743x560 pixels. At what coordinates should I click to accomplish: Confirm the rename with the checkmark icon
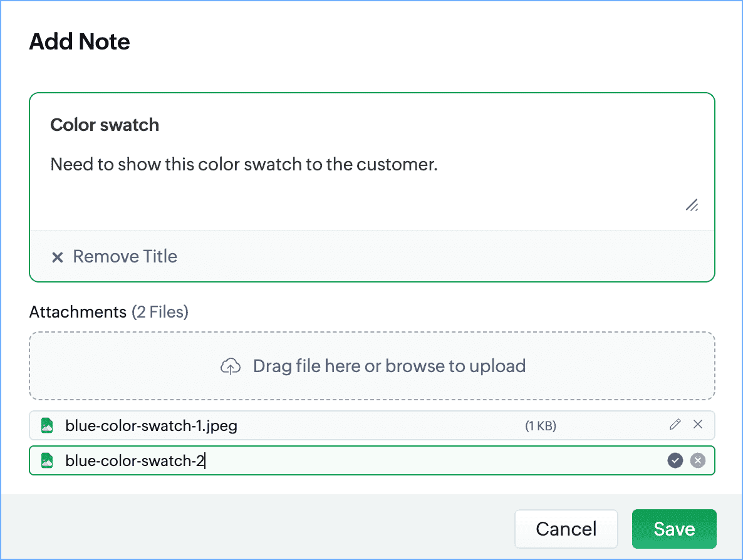675,461
